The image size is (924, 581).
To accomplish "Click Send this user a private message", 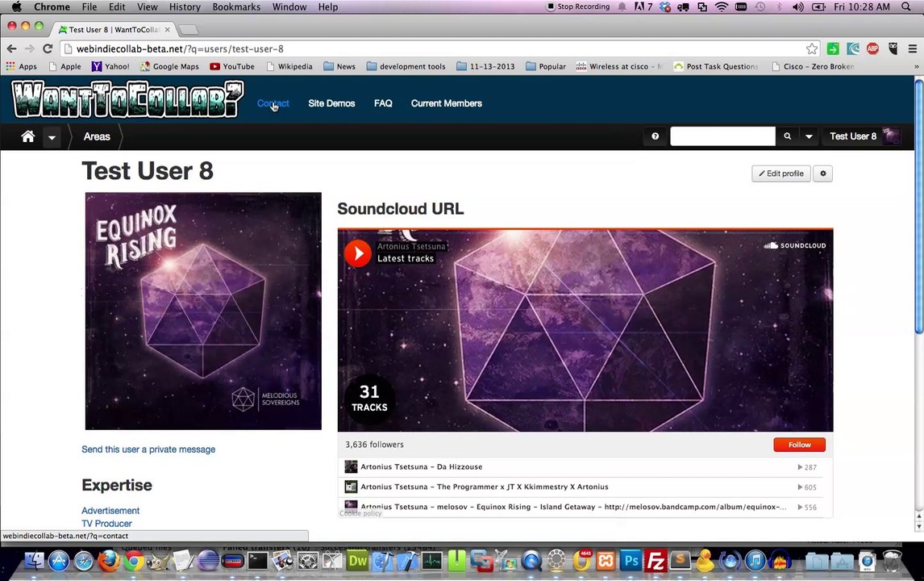I will point(148,449).
